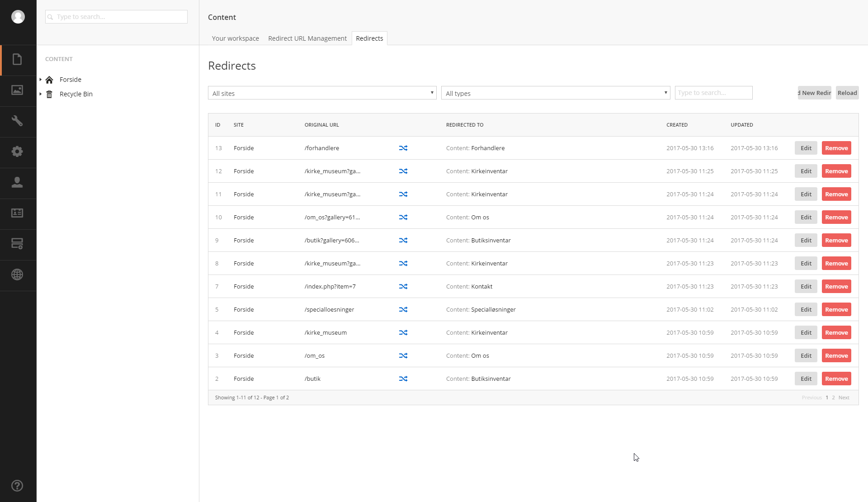Click shuffle icon for redirect ID 8

[403, 263]
